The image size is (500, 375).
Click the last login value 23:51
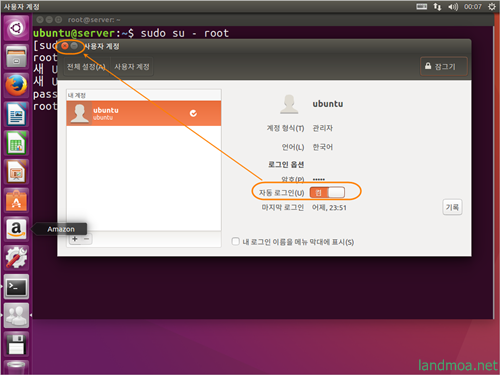(329, 208)
